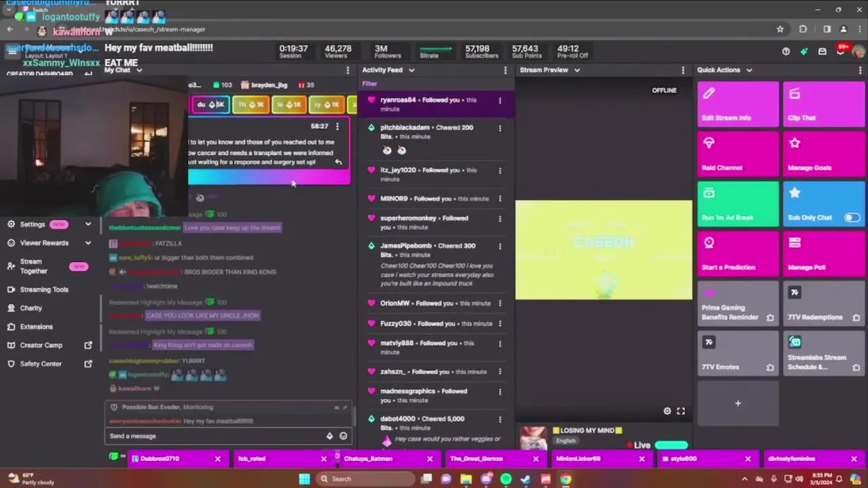
Task: Open My Chat panel options menu
Action: (348, 70)
